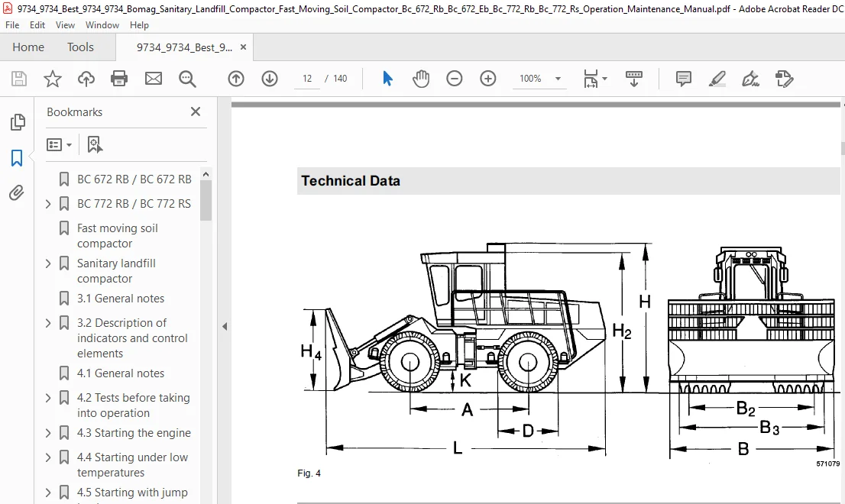Click the read mode keyboard icon
845x504 pixels.
click(634, 79)
